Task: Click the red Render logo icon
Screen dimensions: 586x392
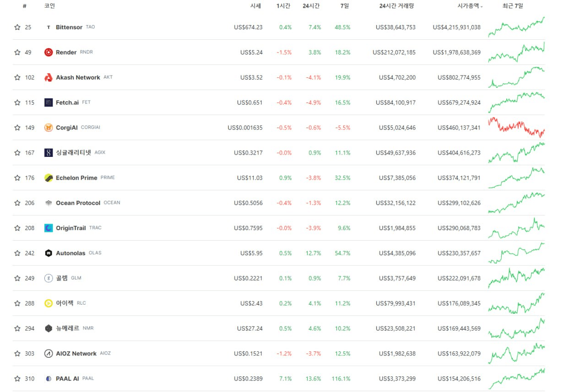Action: point(49,53)
